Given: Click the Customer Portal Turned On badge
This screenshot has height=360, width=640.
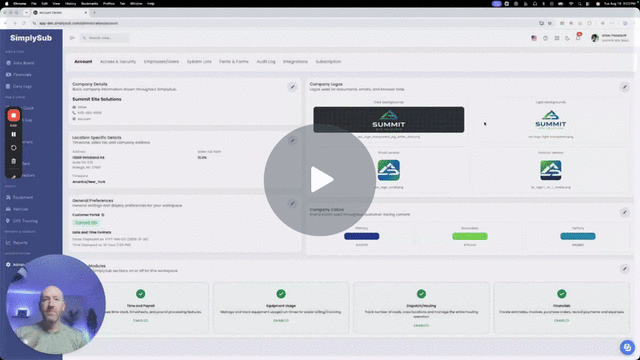Looking at the screenshot, I should tap(86, 223).
